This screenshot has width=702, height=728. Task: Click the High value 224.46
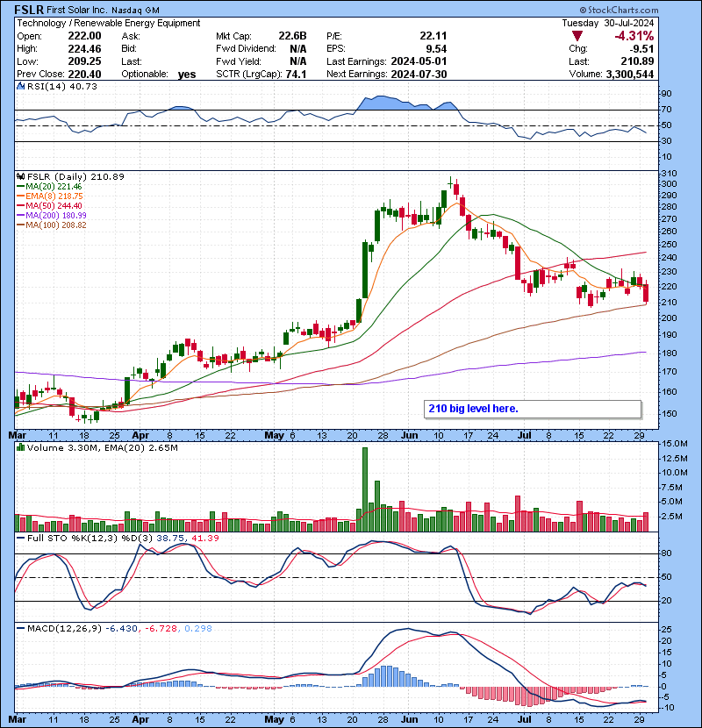pyautogui.click(x=84, y=49)
